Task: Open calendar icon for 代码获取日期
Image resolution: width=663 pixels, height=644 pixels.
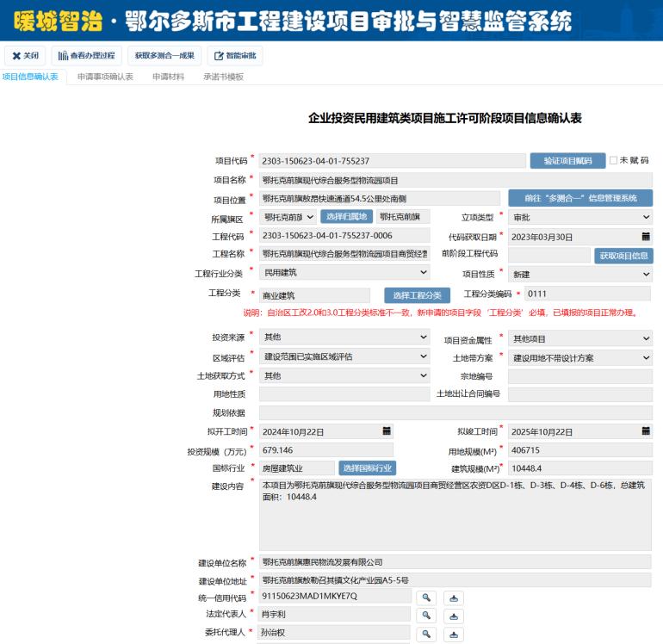Action: tap(645, 237)
